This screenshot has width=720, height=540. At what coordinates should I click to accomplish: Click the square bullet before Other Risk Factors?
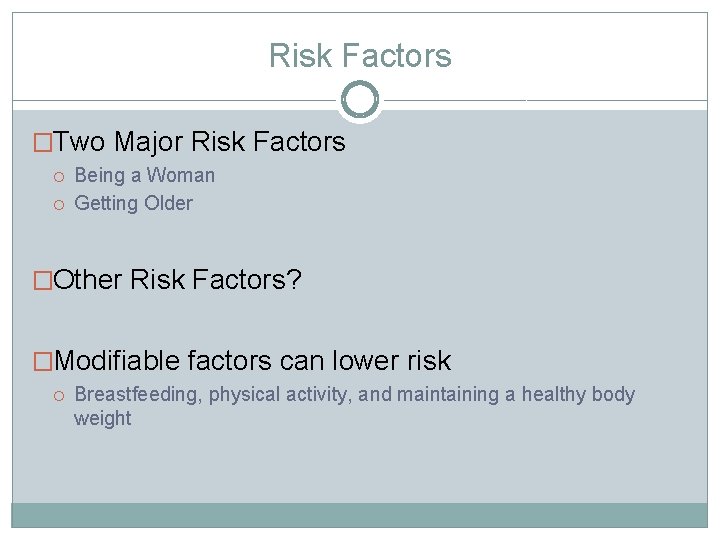tap(43, 281)
